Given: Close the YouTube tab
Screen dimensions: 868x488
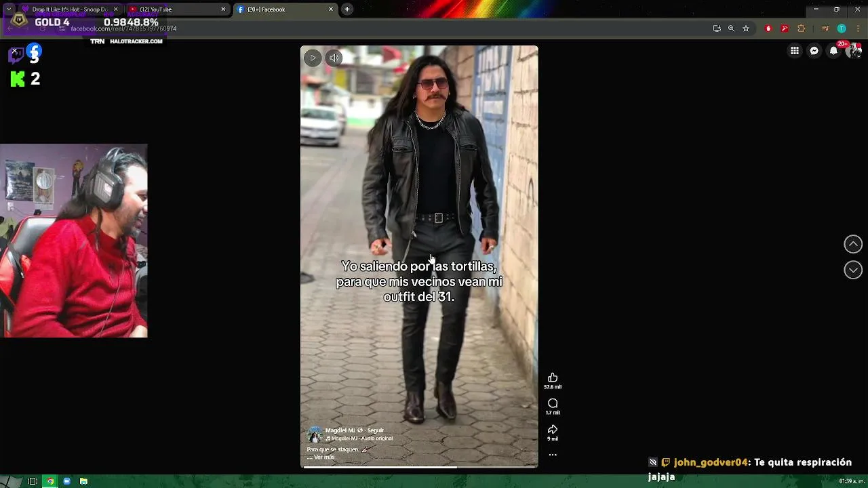Looking at the screenshot, I should (x=223, y=9).
